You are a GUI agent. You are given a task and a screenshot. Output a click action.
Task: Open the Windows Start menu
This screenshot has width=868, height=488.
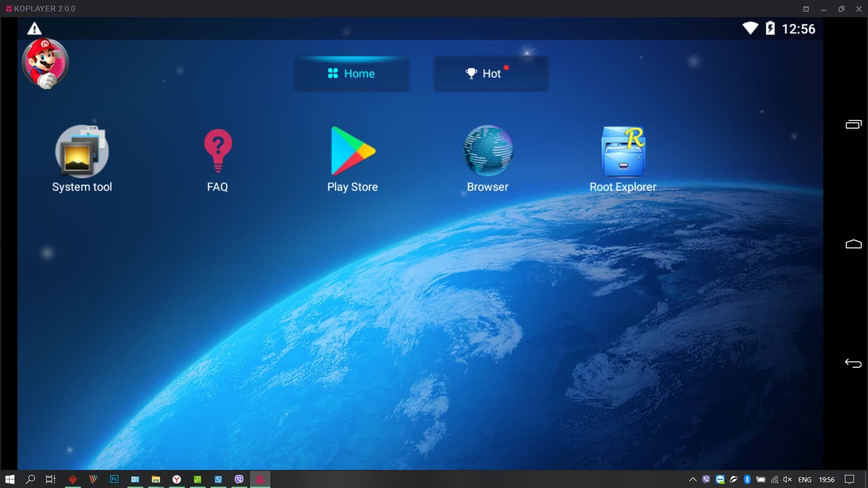tap(10, 479)
